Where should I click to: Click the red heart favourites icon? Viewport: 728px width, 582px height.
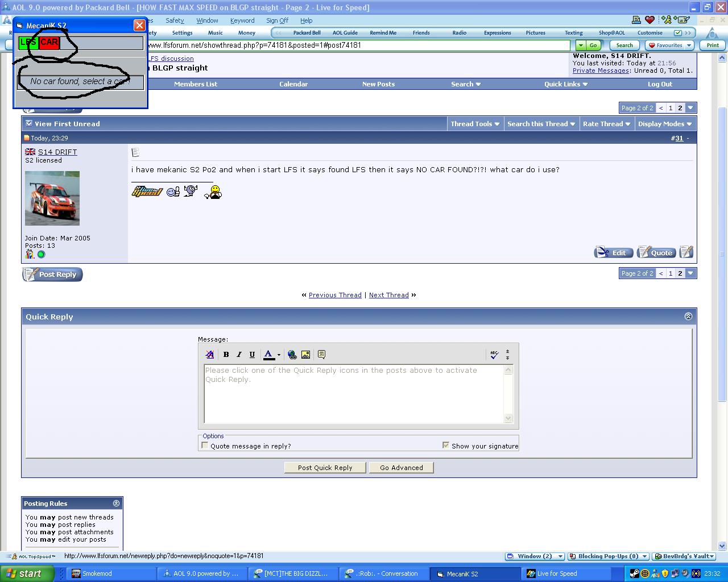tap(650, 20)
